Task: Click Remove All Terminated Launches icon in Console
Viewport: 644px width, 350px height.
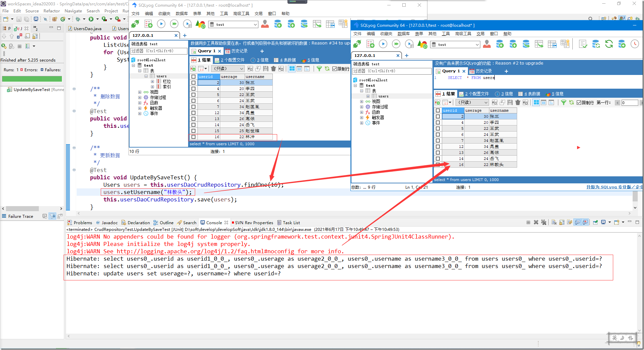Action: (544, 223)
